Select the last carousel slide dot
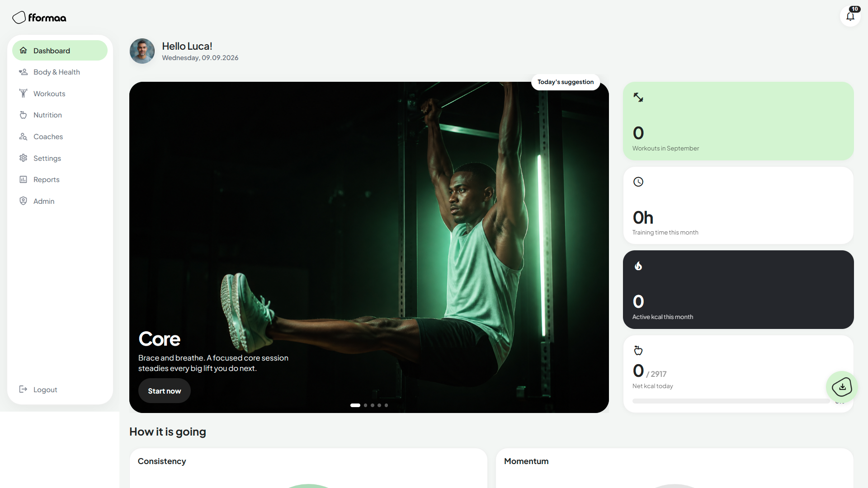Screen dimensions: 868x488 click(x=386, y=405)
